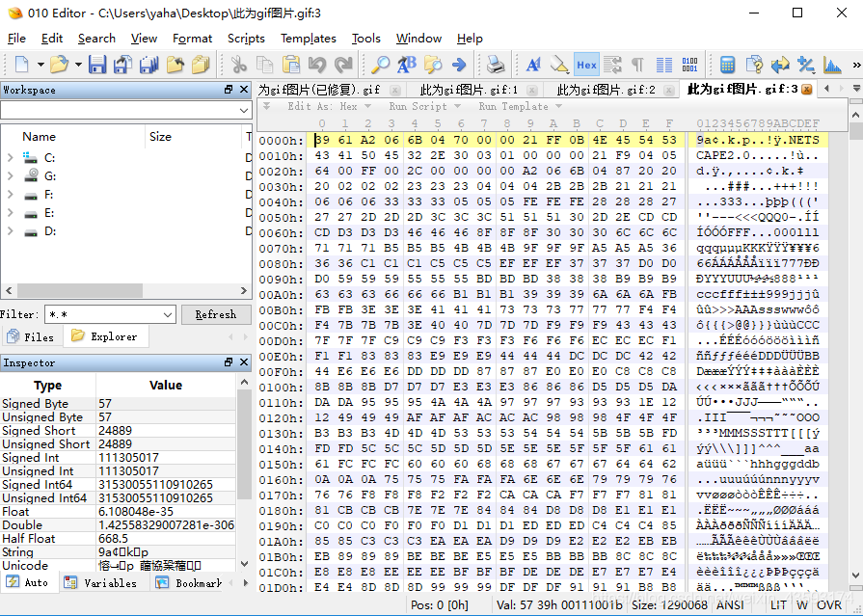863x616 pixels.
Task: Expand the C: drive node
Action: click(10, 158)
